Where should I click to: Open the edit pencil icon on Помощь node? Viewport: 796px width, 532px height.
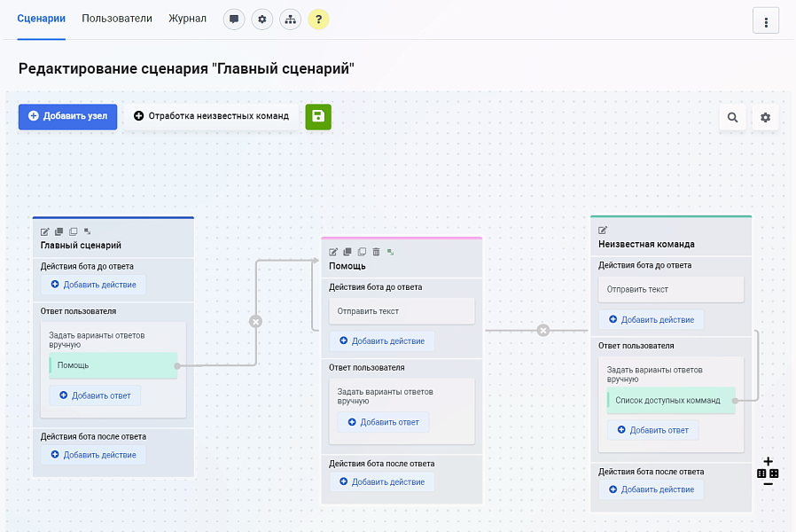[x=333, y=252]
